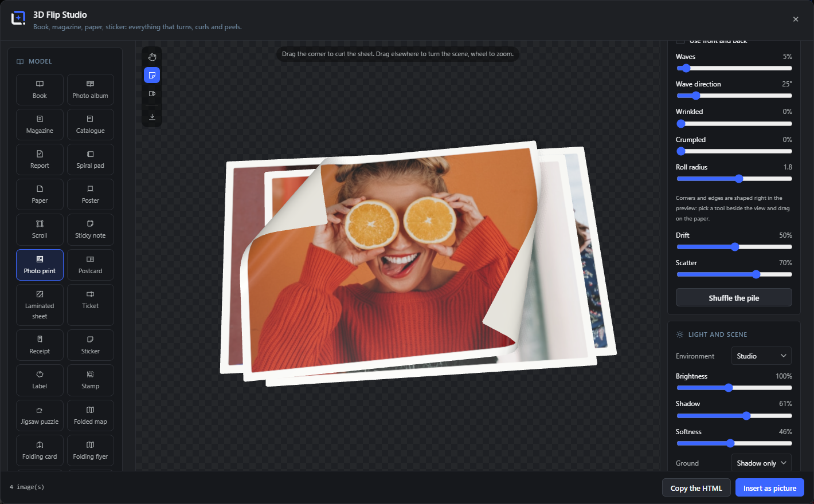Image resolution: width=814 pixels, height=504 pixels.
Task: Choose the Laminated sheet model
Action: [40, 305]
